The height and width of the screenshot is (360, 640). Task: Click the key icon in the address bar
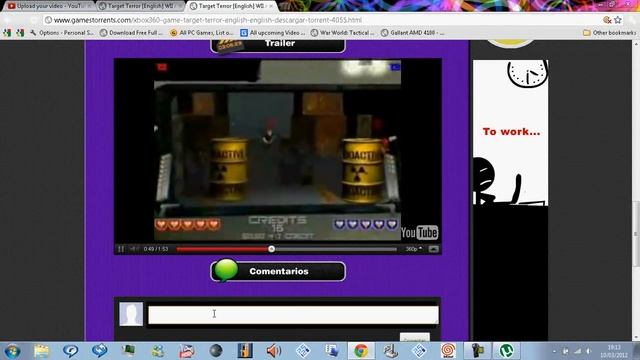pyautogui.click(x=607, y=20)
